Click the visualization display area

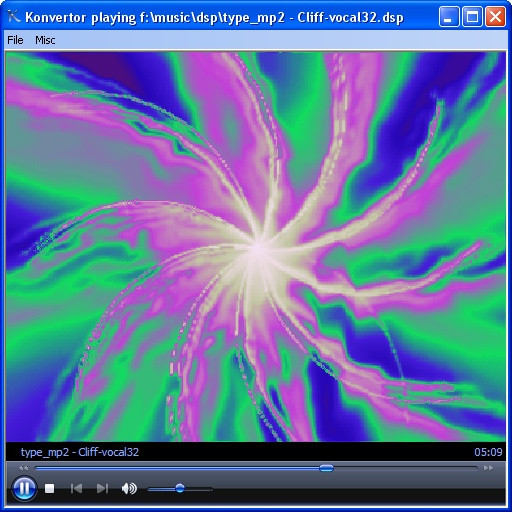(x=256, y=247)
